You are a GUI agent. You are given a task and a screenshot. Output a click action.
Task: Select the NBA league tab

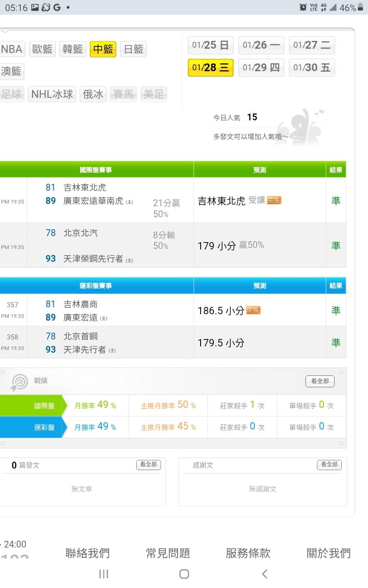(12, 49)
